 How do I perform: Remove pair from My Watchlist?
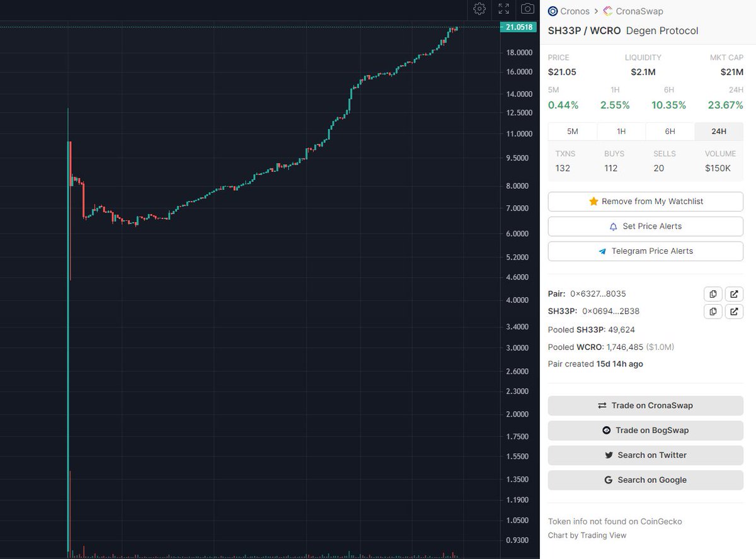(x=646, y=201)
